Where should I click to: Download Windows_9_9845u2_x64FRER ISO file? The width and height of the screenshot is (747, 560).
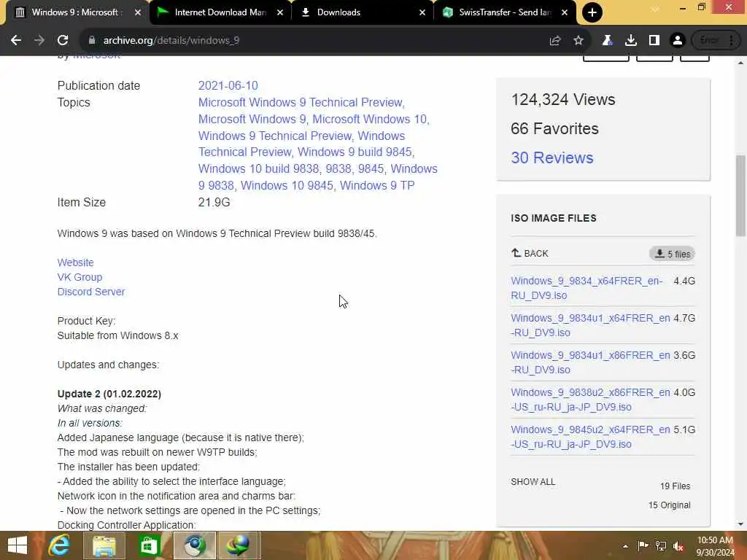590,437
